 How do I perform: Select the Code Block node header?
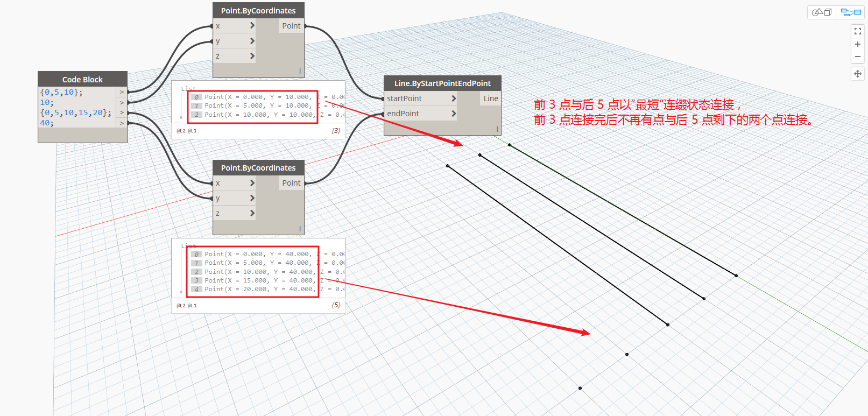coord(82,79)
